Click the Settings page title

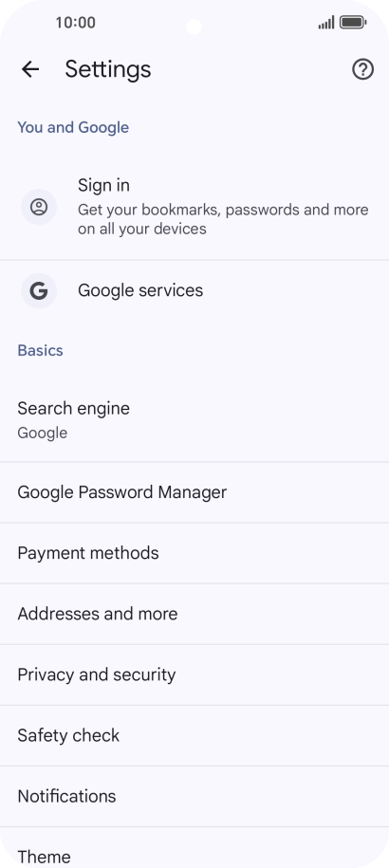coord(108,70)
